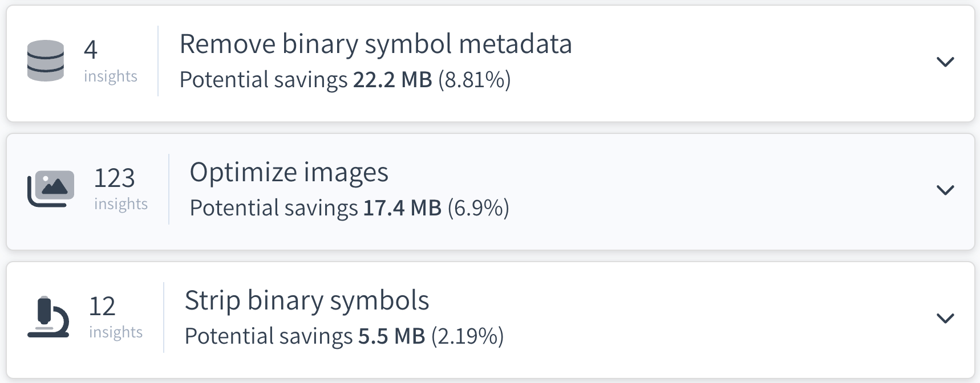Image resolution: width=980 pixels, height=383 pixels.
Task: Click the 6.9% savings percentage
Action: pyautogui.click(x=478, y=208)
